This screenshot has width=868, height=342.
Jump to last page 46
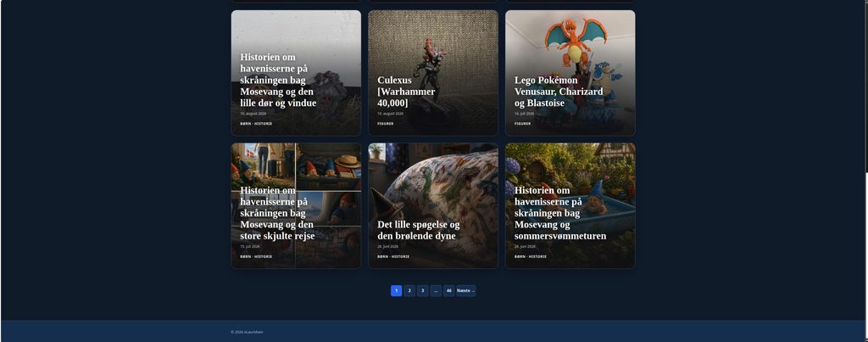(449, 290)
